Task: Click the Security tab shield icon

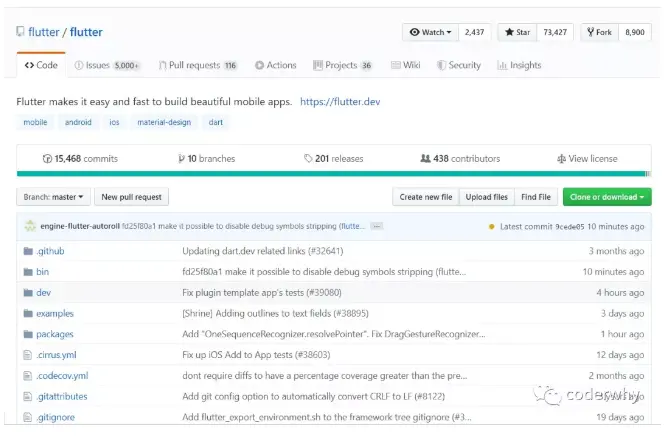Action: 442,66
